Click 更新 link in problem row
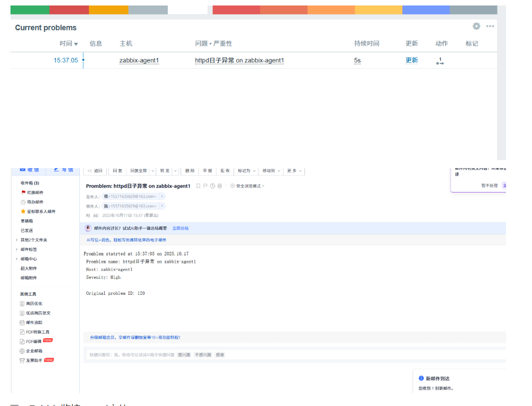The image size is (532, 406). click(412, 60)
